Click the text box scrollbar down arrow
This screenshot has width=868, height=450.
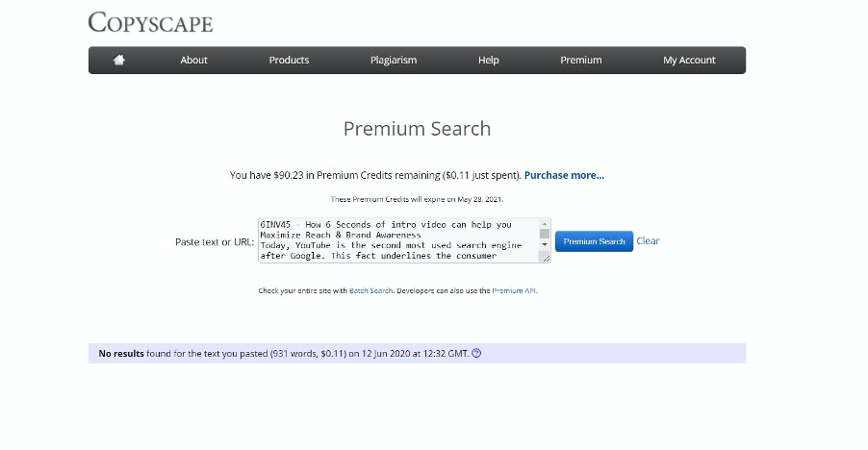545,244
